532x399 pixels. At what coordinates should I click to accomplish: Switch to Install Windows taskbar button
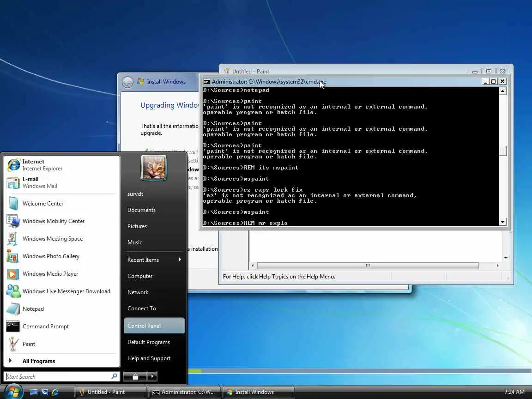[258, 392]
